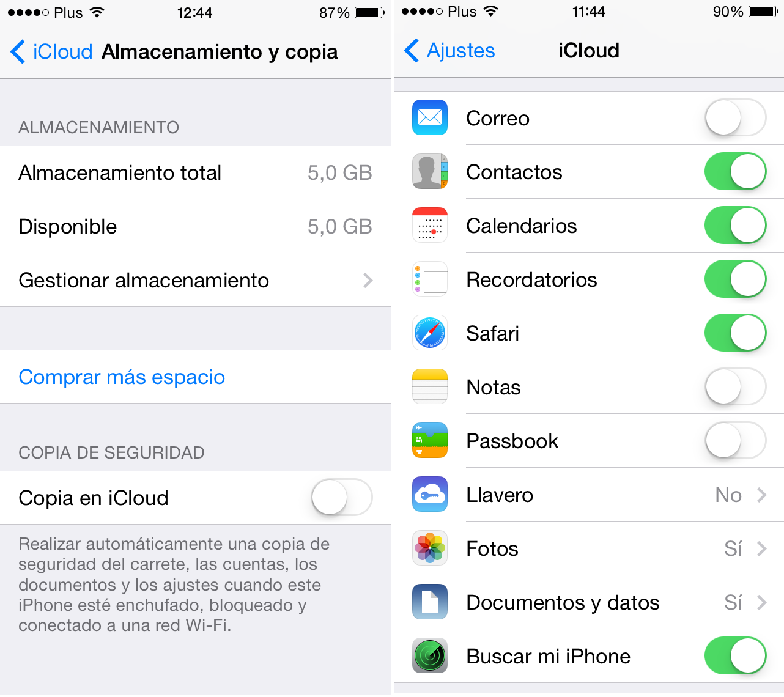Tap the Correo mail envelope icon
Screen dimensions: 784x697
[x=430, y=117]
